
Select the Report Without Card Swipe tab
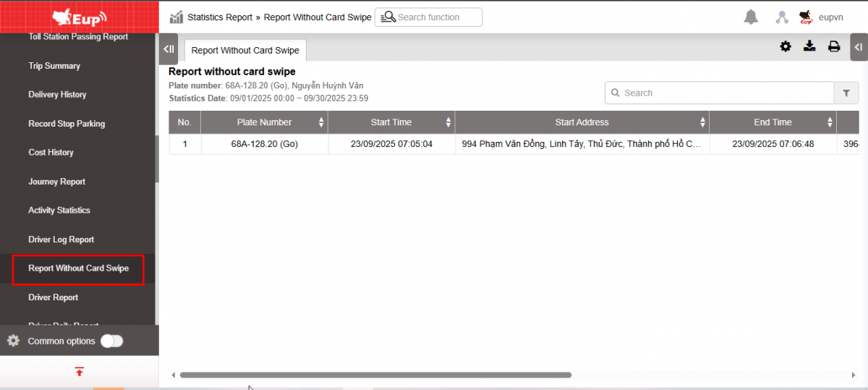tap(245, 51)
